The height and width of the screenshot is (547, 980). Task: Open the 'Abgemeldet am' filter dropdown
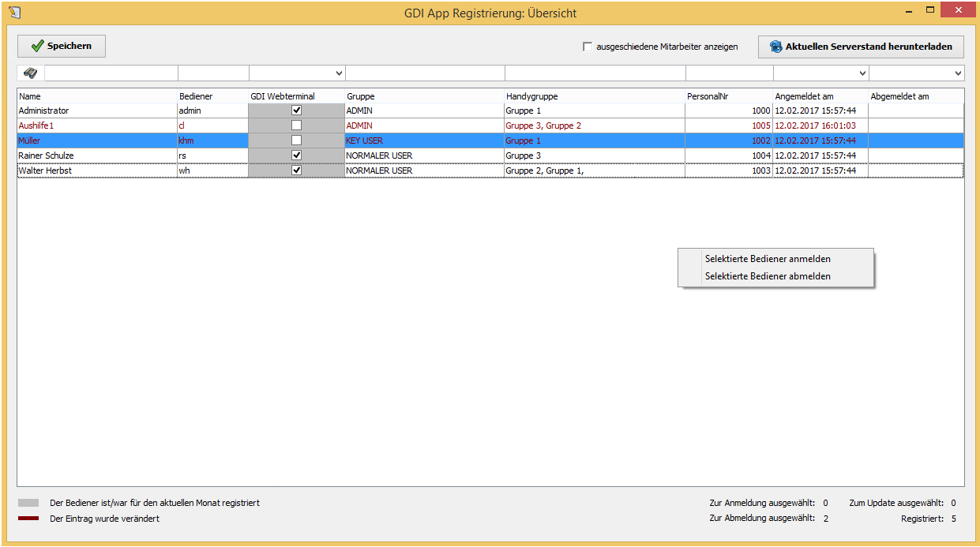click(958, 73)
